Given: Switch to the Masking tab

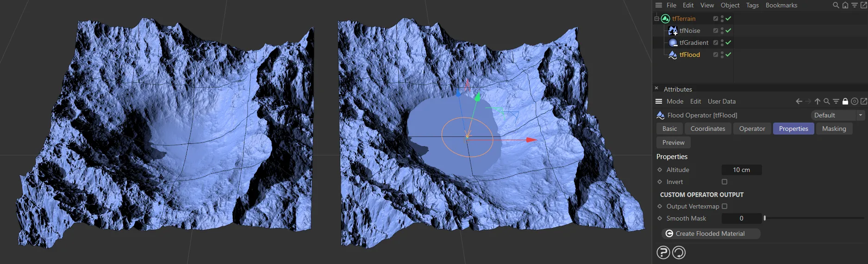Looking at the screenshot, I should tap(834, 129).
